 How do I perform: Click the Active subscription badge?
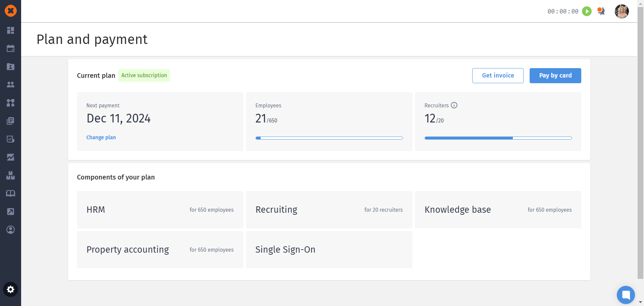coord(144,75)
